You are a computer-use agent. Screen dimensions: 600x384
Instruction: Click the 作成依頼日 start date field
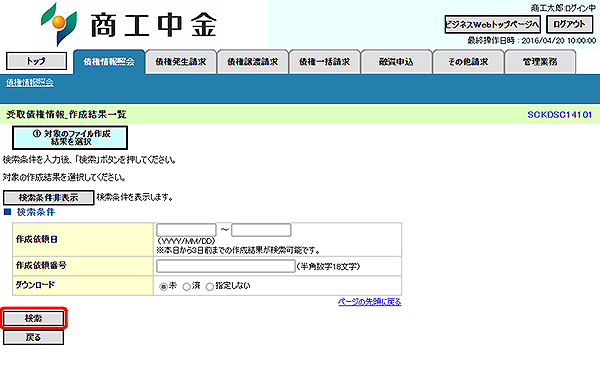pos(186,230)
